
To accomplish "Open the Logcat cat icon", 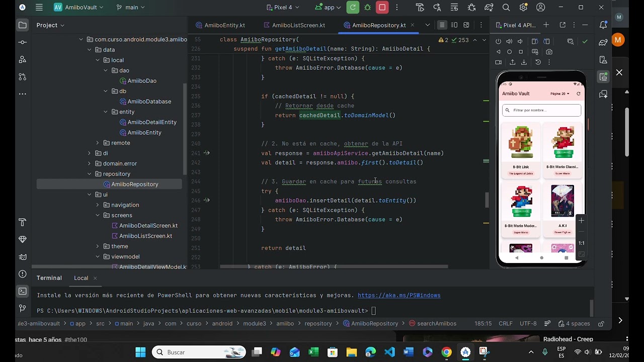I will click(x=22, y=257).
